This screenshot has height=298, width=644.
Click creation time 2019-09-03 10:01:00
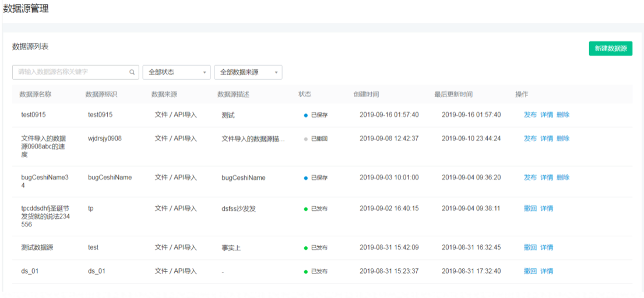click(389, 178)
